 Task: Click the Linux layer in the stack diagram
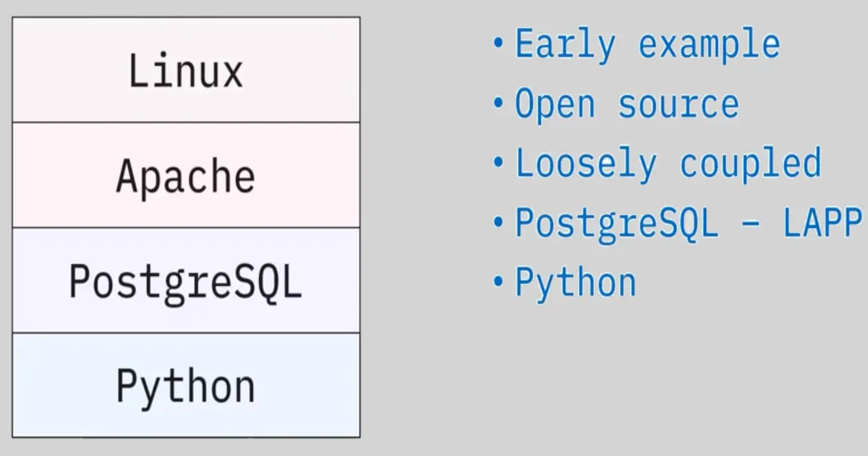coord(186,70)
